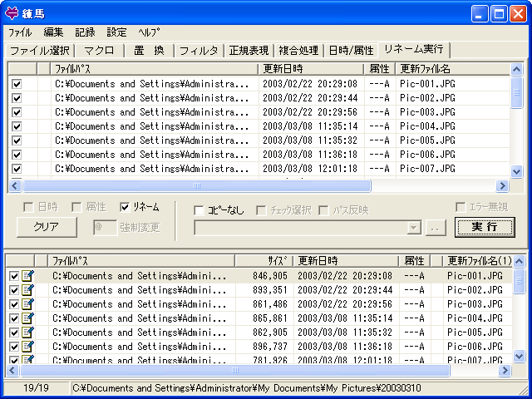Click the 実行 button
Viewport: 532px width, 399px height.
click(485, 227)
